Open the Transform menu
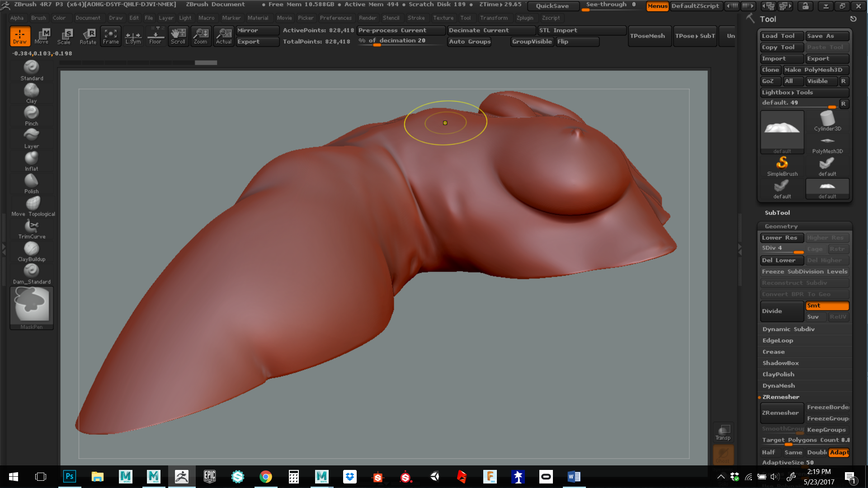Screen dimensions: 868x488 (494, 18)
